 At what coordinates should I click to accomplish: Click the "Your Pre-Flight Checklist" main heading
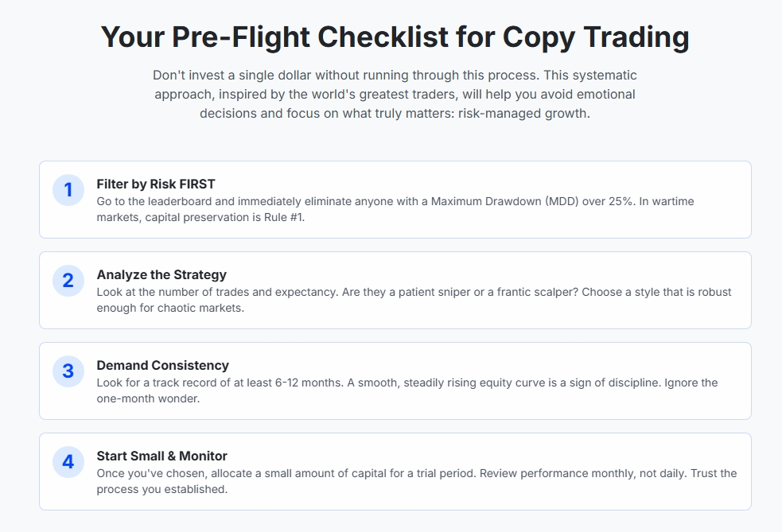click(x=395, y=37)
